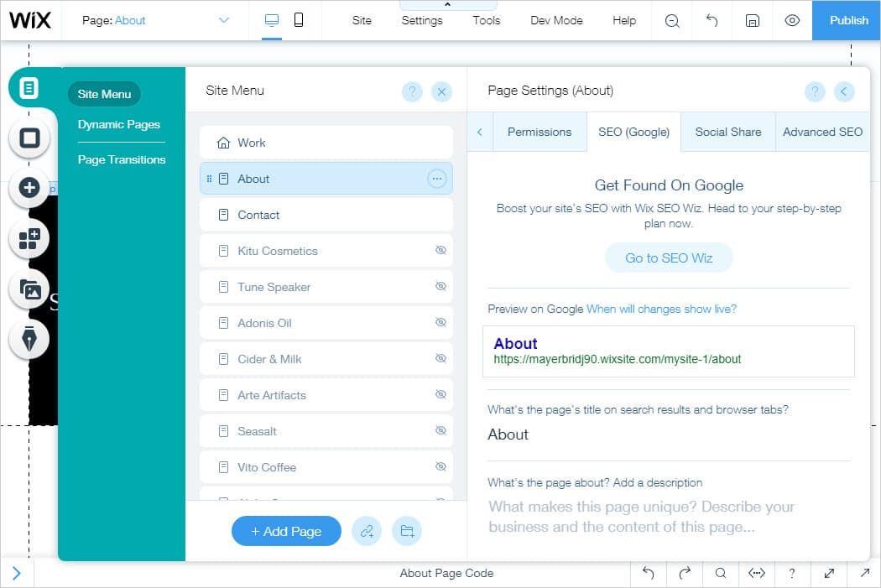This screenshot has width=881, height=588.
Task: Toggle visibility of Tune Speaker page
Action: [441, 286]
